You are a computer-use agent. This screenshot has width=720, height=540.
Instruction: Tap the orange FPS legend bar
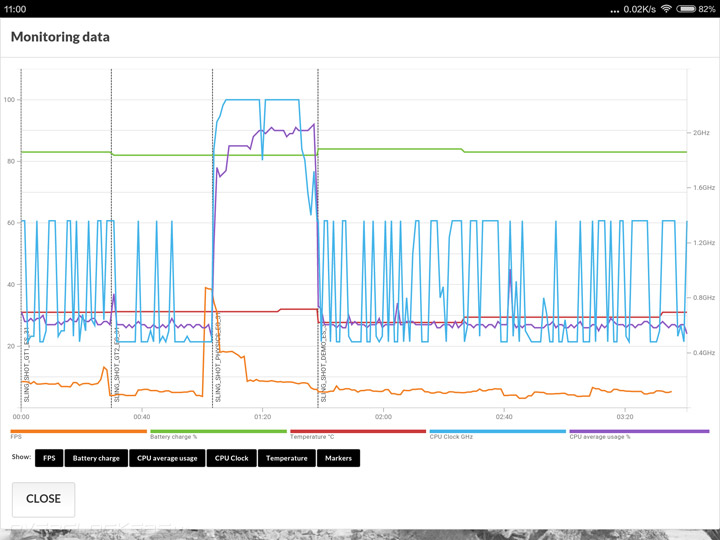(x=79, y=431)
